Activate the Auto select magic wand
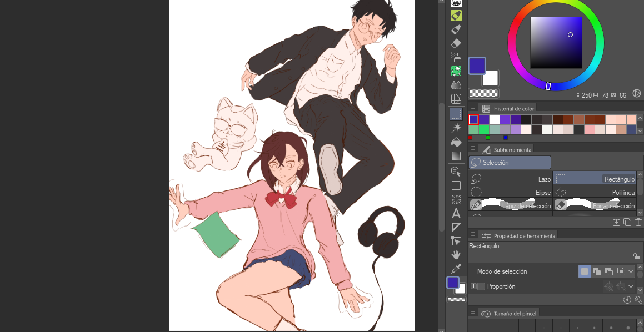The width and height of the screenshot is (644, 332). 456,128
